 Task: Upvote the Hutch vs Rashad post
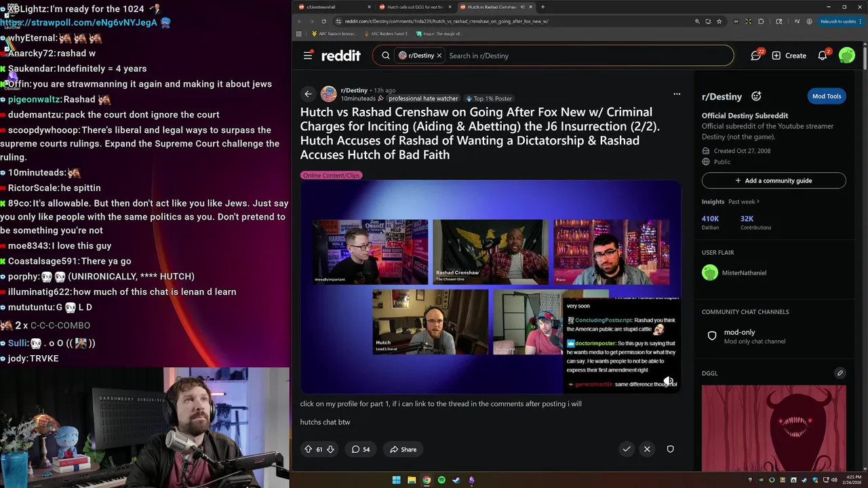click(x=309, y=449)
